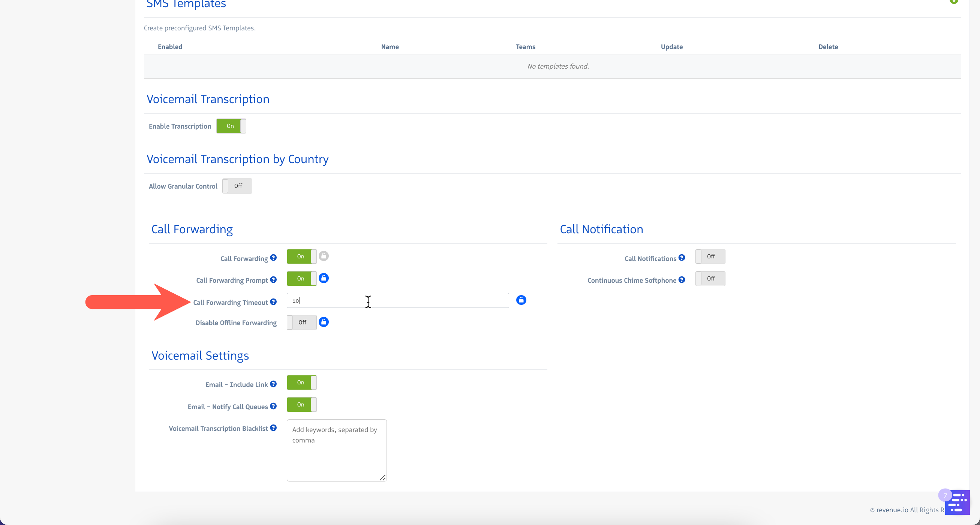Screen dimensions: 980x525
Task: Open the chat widget in bottom corner
Action: (x=957, y=502)
